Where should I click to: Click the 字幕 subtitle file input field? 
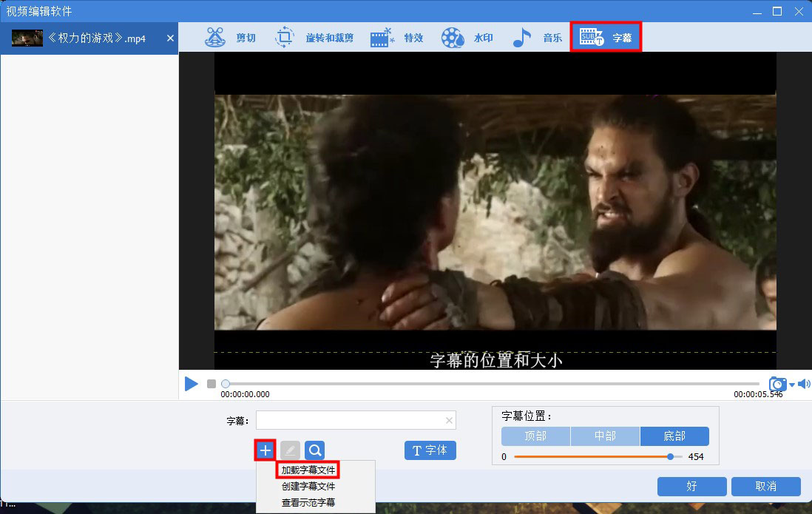pyautogui.click(x=356, y=420)
